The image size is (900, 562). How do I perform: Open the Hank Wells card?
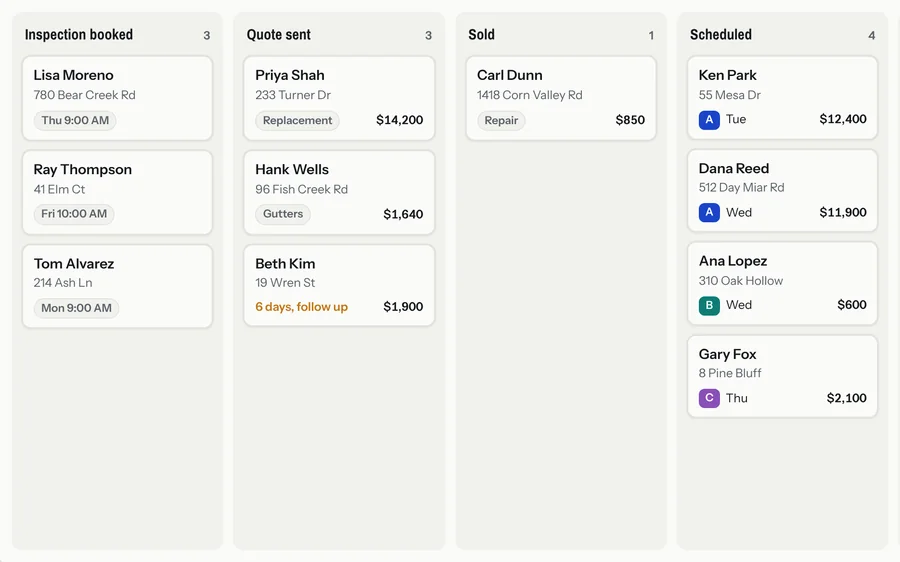pos(339,192)
